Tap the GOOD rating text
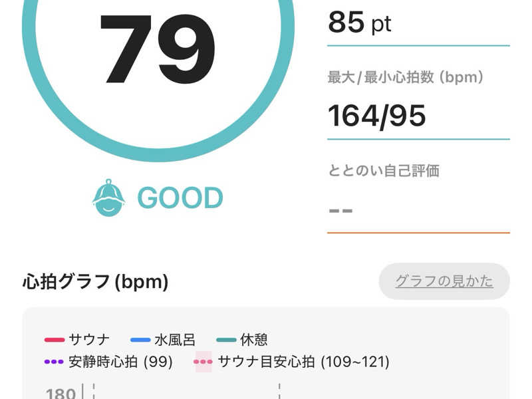The image size is (532, 399). 180,198
